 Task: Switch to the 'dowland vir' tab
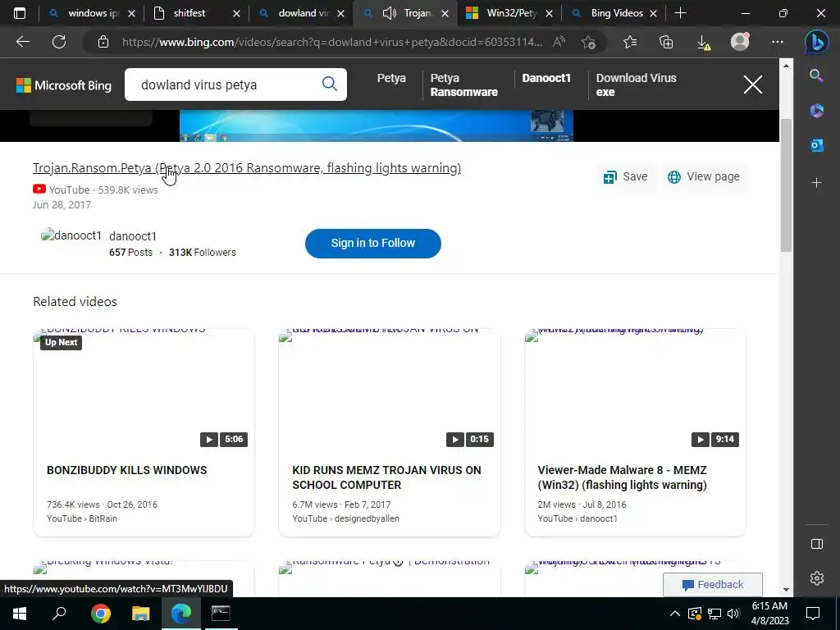click(x=301, y=13)
